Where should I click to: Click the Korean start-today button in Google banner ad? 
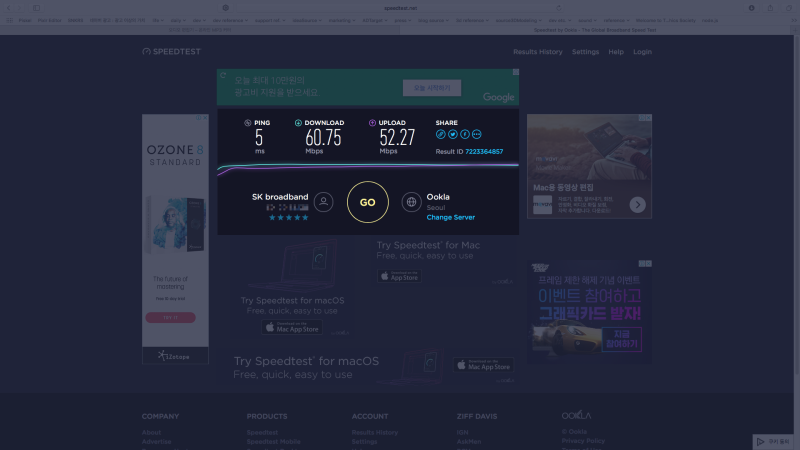coord(432,88)
